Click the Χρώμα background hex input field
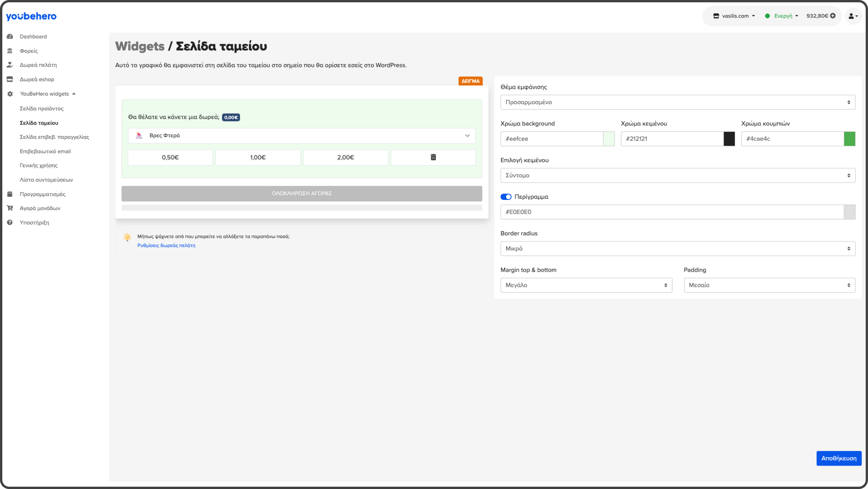The width and height of the screenshot is (868, 489). point(551,139)
